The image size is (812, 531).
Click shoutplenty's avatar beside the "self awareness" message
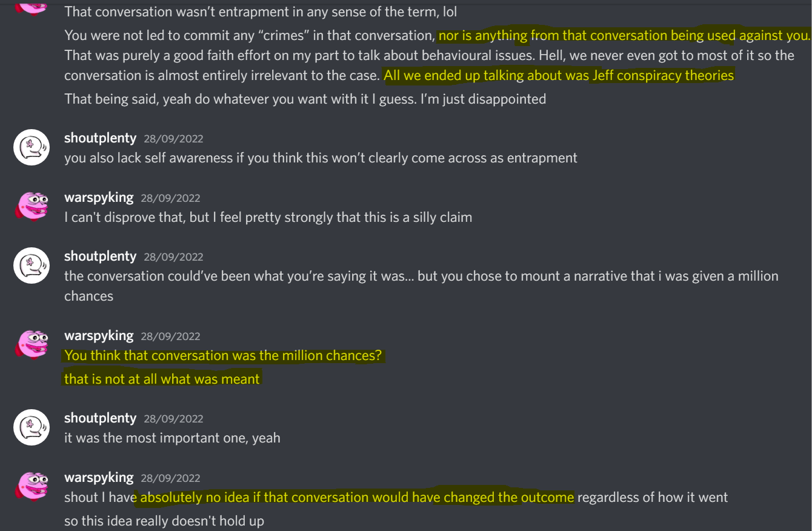pos(31,147)
